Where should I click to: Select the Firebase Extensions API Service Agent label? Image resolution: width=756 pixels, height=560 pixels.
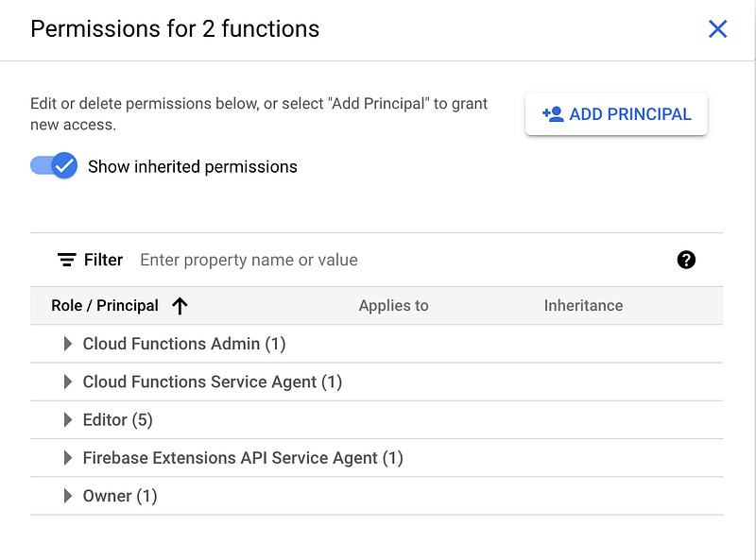[243, 458]
